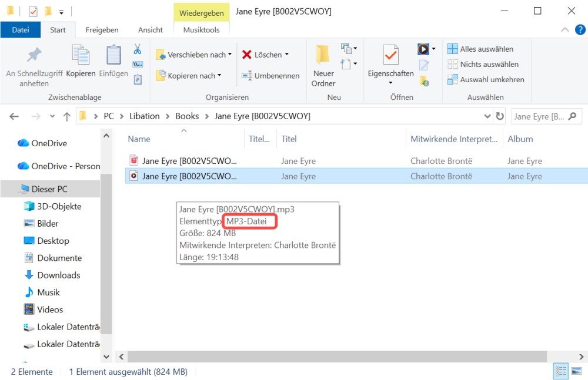Sort by the Album column header
588x380 pixels.
click(520, 139)
